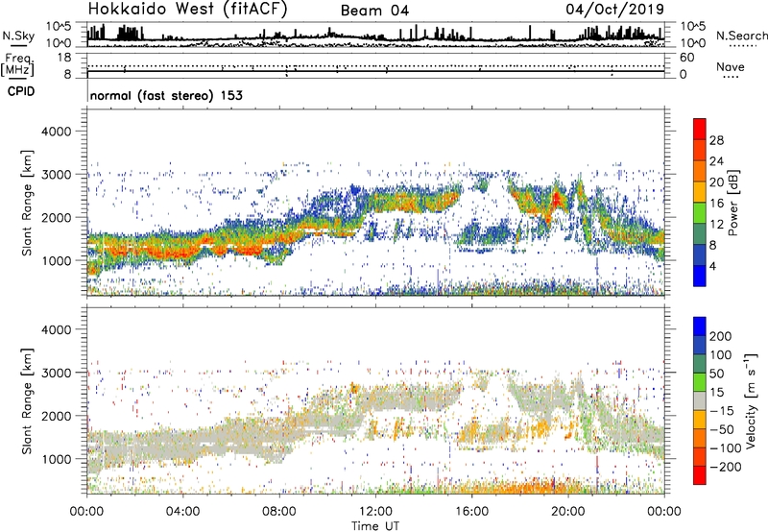The width and height of the screenshot is (768, 532).
Task: Click the "-15" velocity colorbar label
Action: (x=721, y=411)
